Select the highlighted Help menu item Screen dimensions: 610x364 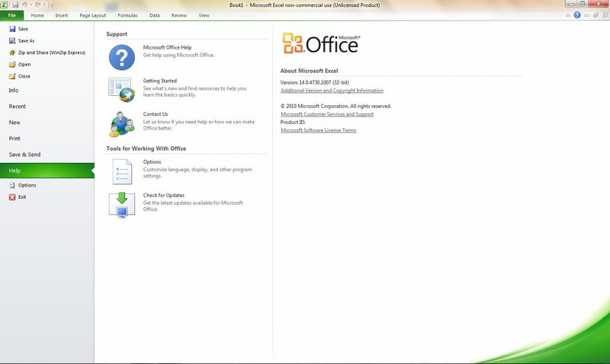[47, 171]
